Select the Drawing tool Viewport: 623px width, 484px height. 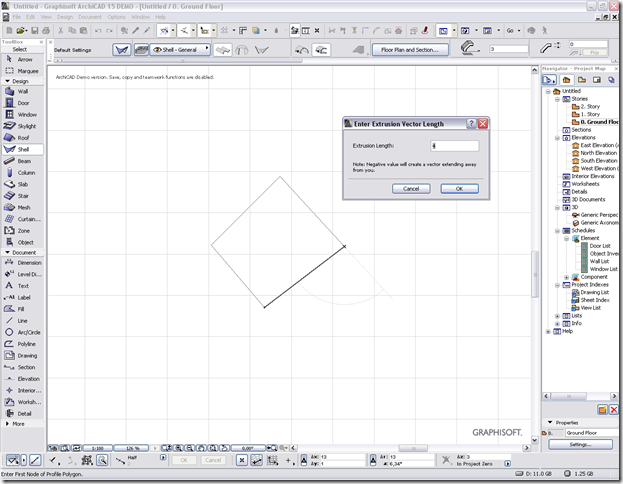click(22, 356)
